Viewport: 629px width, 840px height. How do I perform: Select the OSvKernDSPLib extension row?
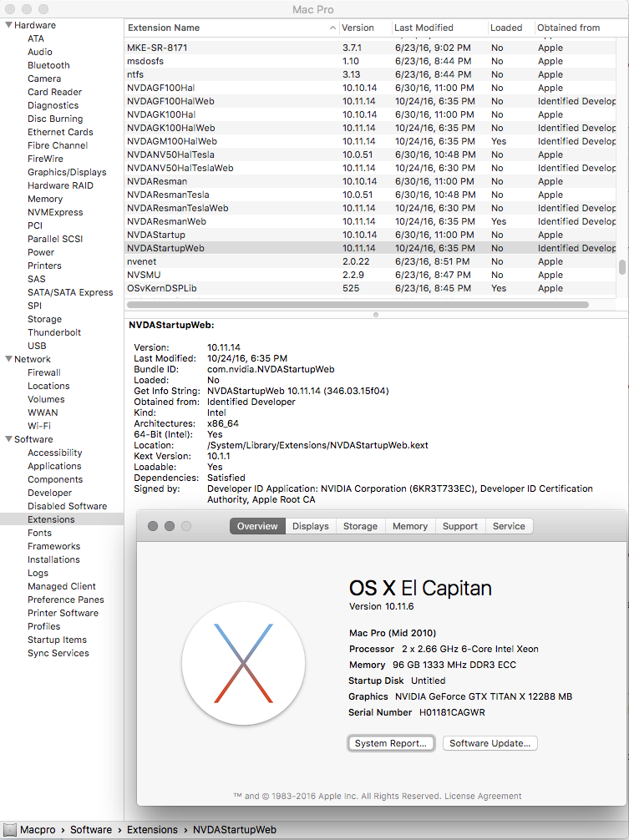pos(370,288)
